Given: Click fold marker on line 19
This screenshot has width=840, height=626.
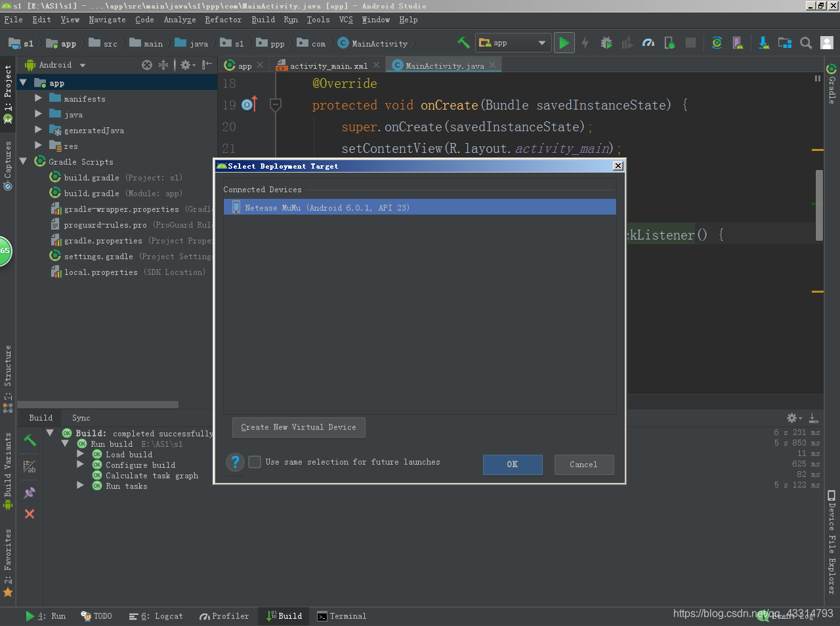Looking at the screenshot, I should click(x=276, y=105).
